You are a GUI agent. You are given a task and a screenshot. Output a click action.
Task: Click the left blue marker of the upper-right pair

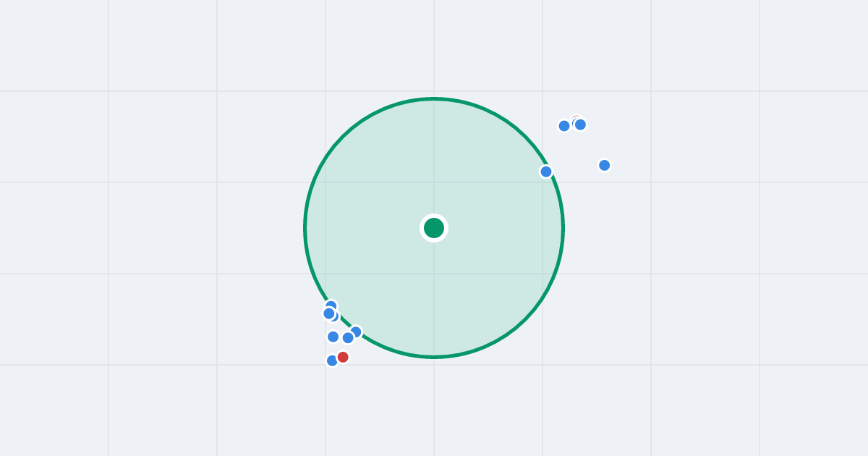pos(564,126)
